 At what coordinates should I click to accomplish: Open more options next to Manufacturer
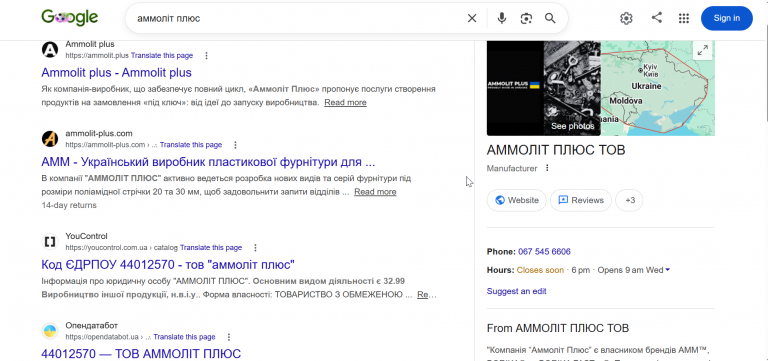[547, 168]
